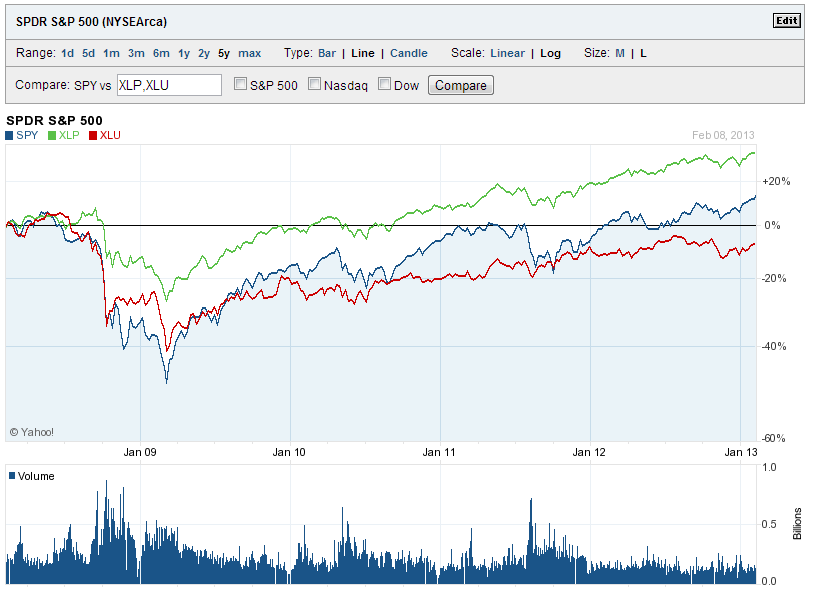Click the green XLP legend swatch
Screen dimensions: 821x610
click(x=52, y=136)
